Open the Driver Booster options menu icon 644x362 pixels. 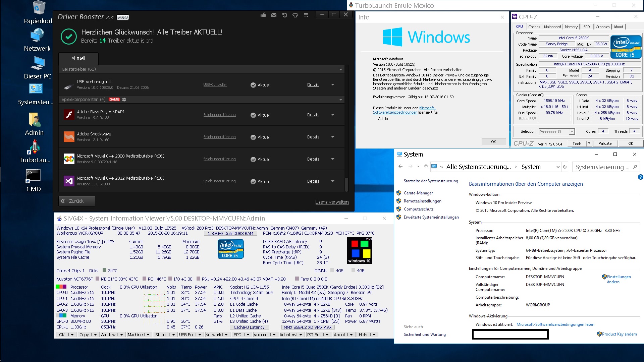306,15
